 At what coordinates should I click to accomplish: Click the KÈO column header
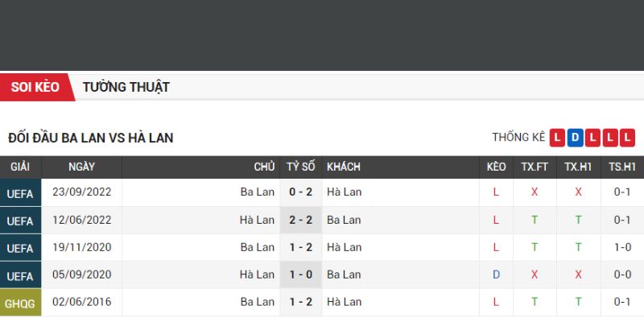tap(497, 167)
